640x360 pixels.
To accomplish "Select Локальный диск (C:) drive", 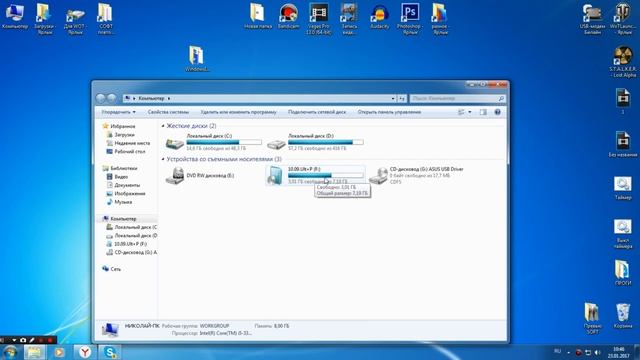I will (x=213, y=142).
